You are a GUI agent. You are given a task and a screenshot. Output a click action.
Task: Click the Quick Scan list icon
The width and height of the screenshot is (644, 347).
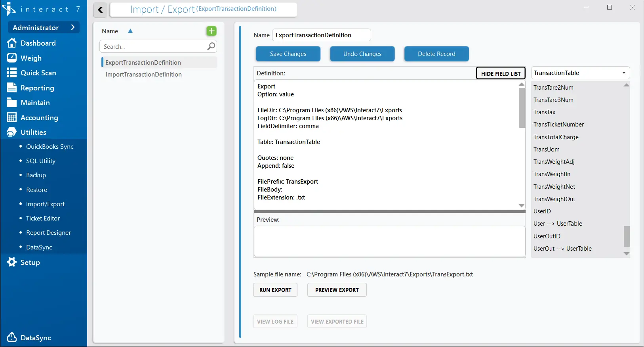(x=12, y=73)
